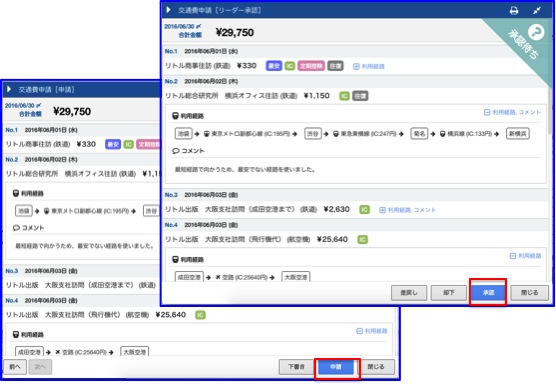Screen dimensions: 556x385
Task: Click IC tag on ¥330 row in 申請 window
Action: tap(129, 144)
